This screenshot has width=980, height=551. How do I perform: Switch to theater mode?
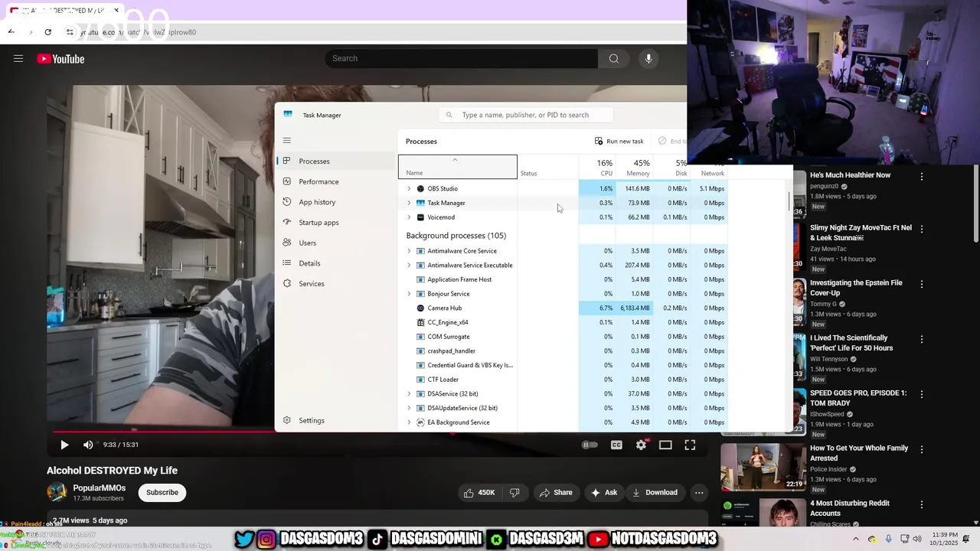(x=665, y=445)
